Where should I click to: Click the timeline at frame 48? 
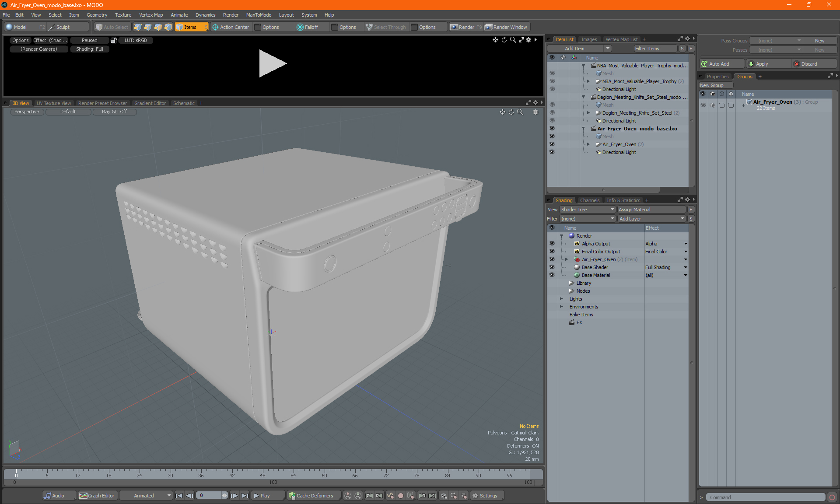point(262,472)
